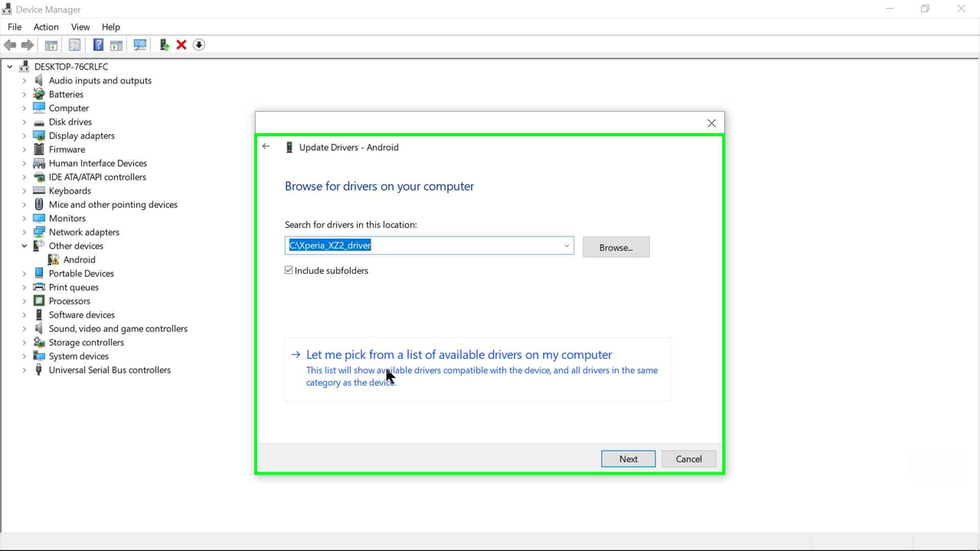The image size is (980, 551).
Task: Expand the Network adapters node
Action: tap(24, 232)
